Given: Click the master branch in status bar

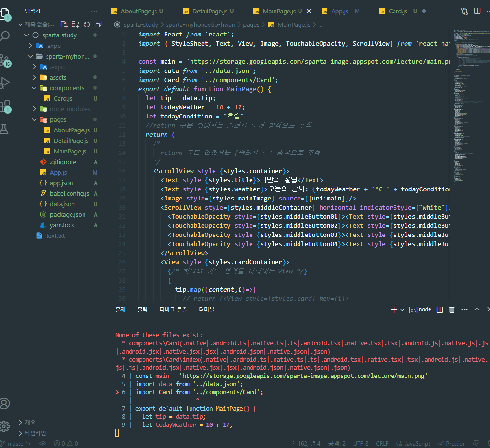Looking at the screenshot, I should coord(16,443).
